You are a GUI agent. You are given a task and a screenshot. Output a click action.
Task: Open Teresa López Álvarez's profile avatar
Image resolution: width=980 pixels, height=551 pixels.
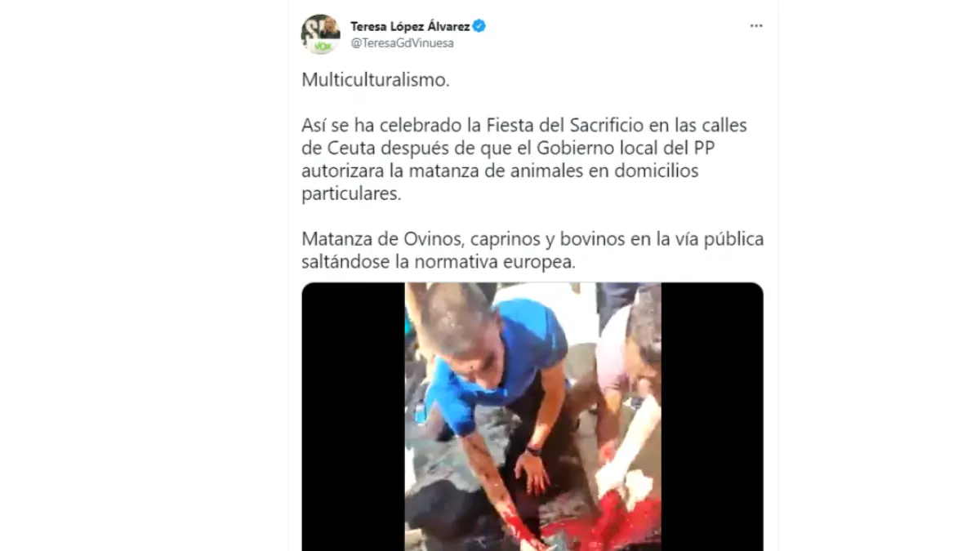coord(321,34)
